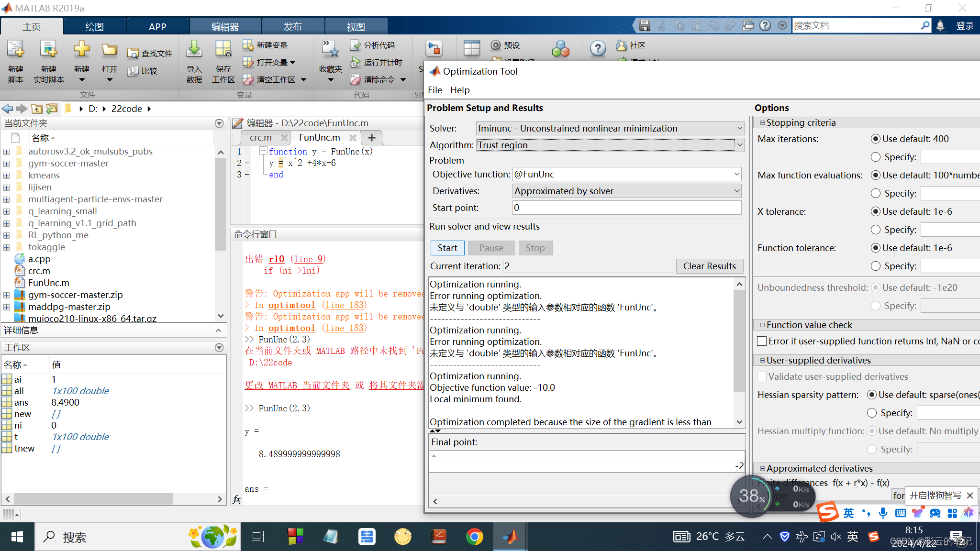Viewport: 980px width, 551px height.
Task: Click the Help question mark icon
Action: (x=598, y=48)
